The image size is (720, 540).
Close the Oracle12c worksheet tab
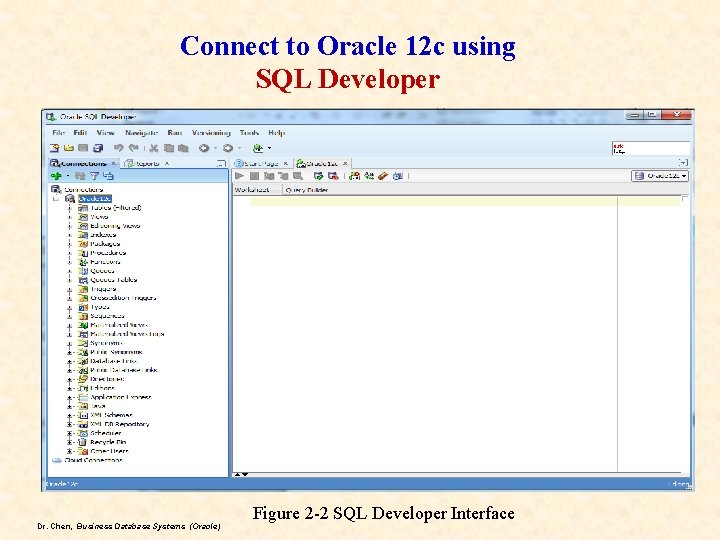tap(345, 163)
